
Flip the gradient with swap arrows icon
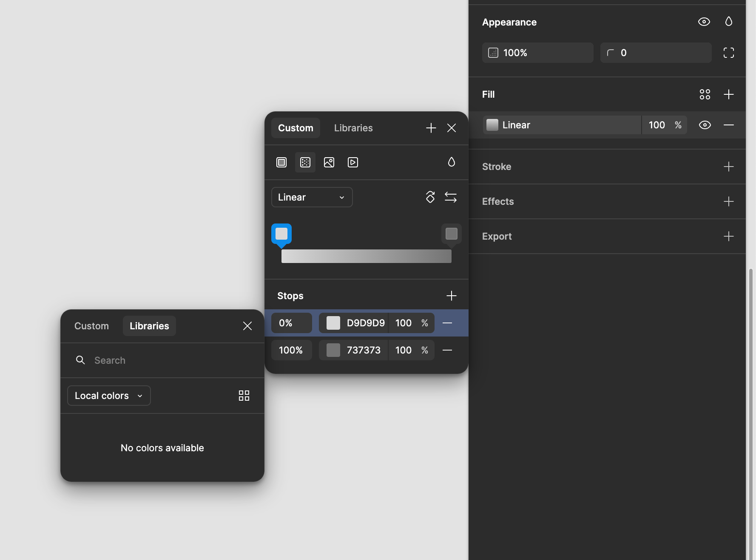451,197
